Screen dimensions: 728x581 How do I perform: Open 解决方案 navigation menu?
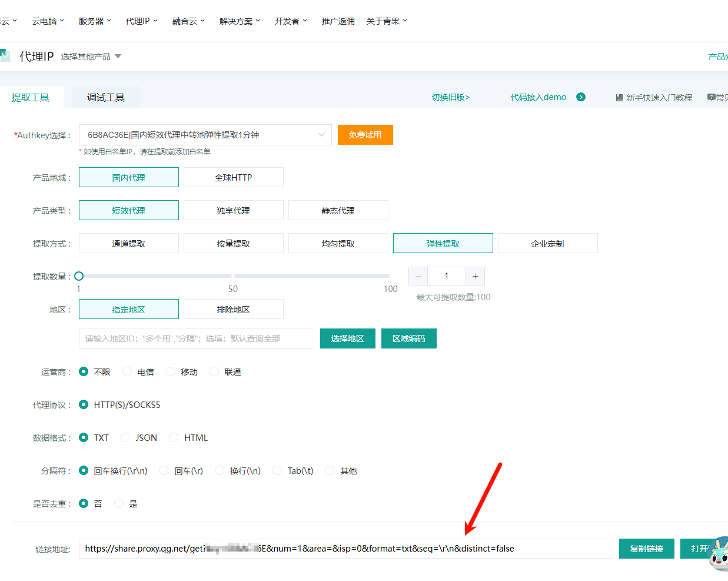[240, 21]
